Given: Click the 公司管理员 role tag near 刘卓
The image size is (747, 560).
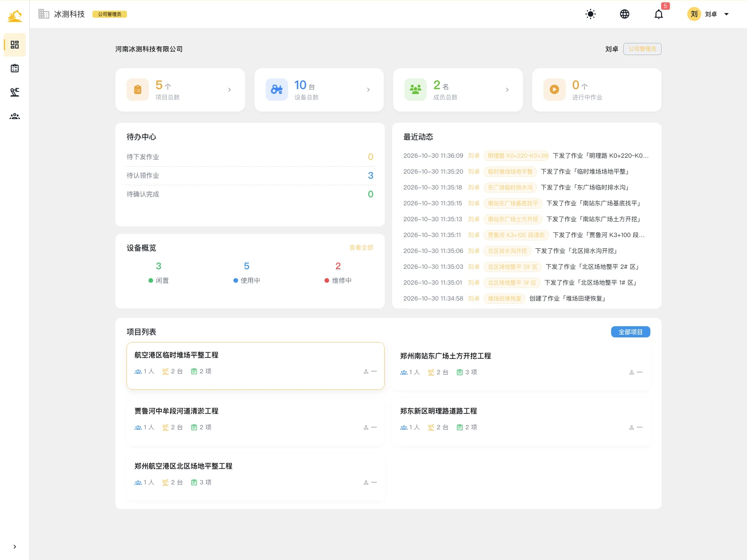Looking at the screenshot, I should point(642,49).
